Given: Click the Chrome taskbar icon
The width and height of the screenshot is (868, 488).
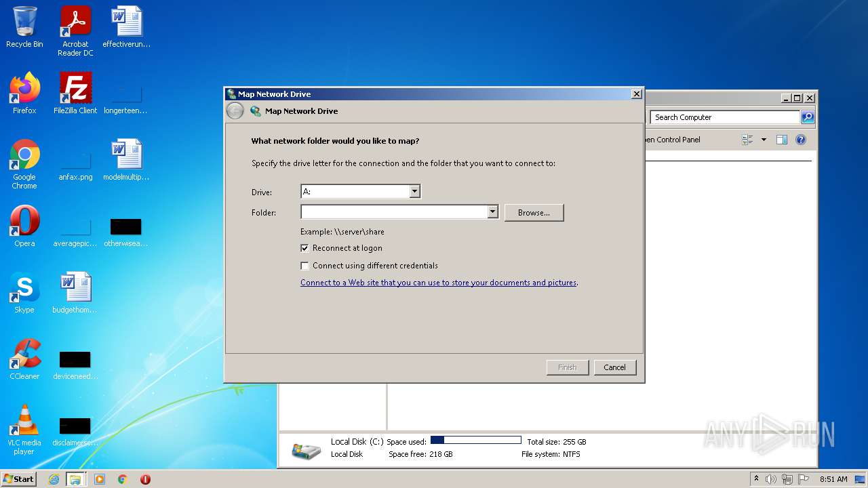Looking at the screenshot, I should [x=123, y=479].
